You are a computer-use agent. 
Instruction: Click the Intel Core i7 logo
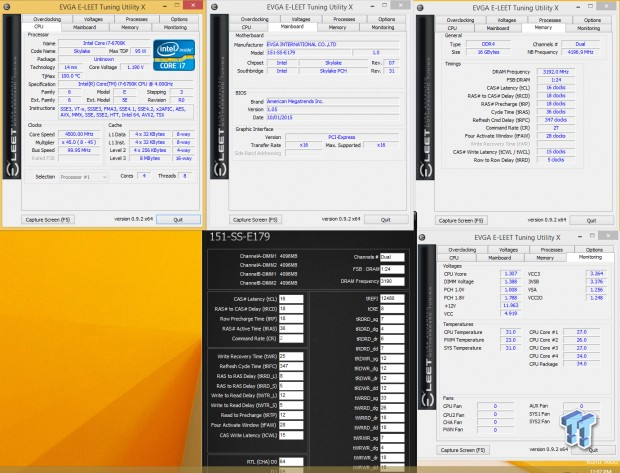(174, 55)
